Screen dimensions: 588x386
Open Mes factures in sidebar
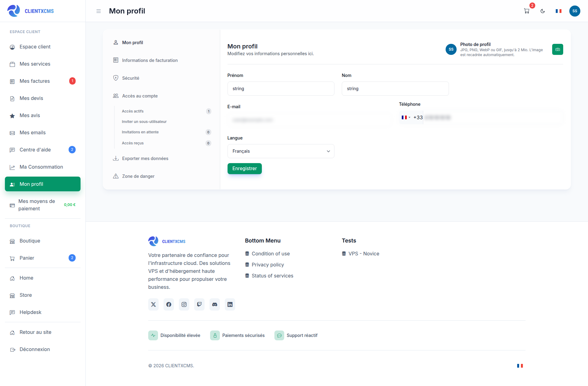click(x=43, y=81)
